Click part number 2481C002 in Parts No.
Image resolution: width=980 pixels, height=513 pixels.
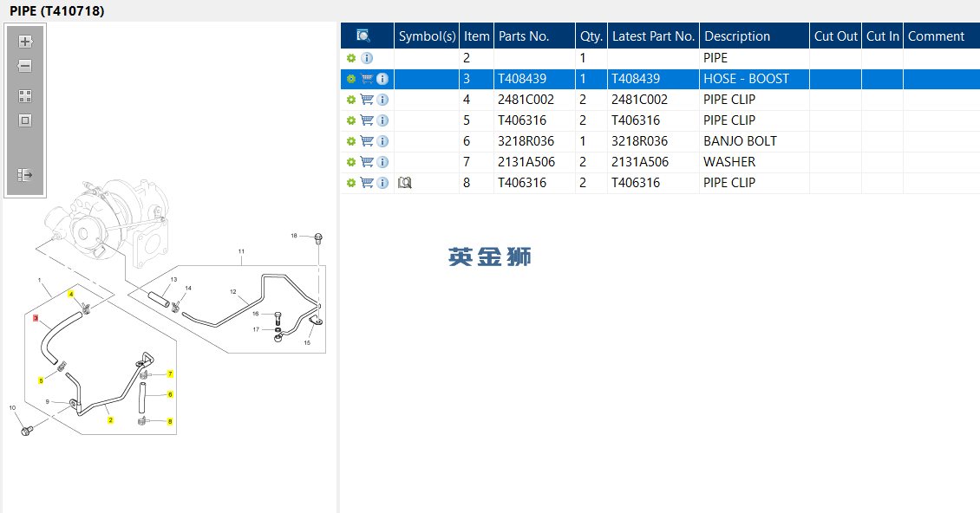526,100
